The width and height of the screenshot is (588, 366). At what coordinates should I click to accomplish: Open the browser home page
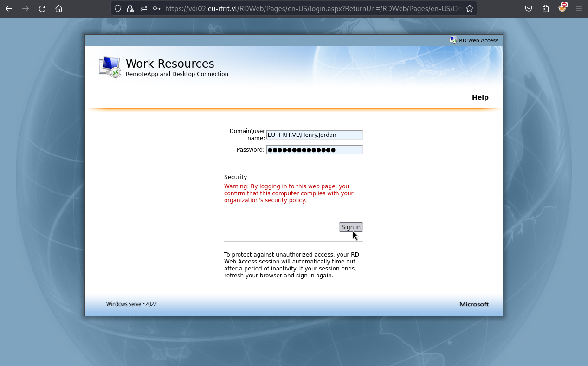58,8
